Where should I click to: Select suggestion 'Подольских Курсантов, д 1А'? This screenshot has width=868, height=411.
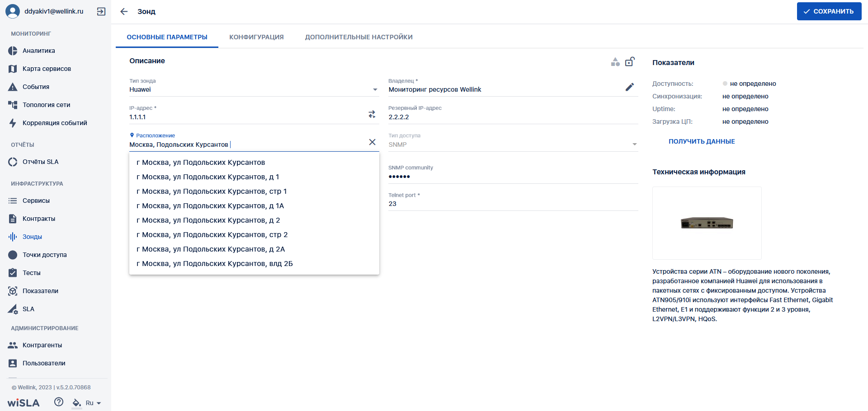click(x=254, y=206)
